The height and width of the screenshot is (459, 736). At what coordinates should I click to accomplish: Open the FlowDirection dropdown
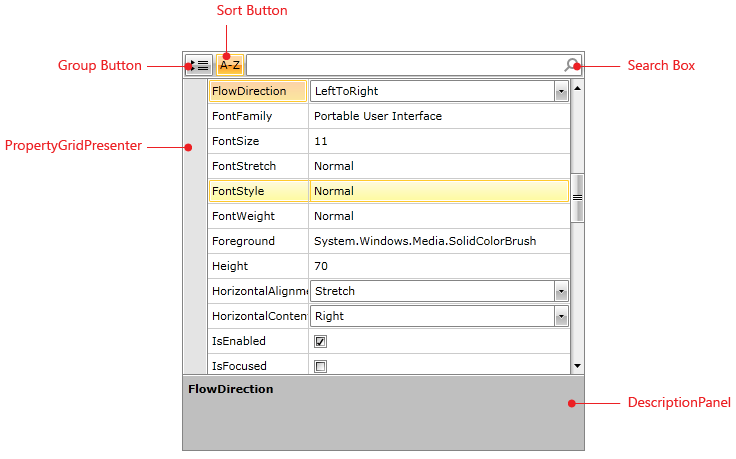click(561, 91)
